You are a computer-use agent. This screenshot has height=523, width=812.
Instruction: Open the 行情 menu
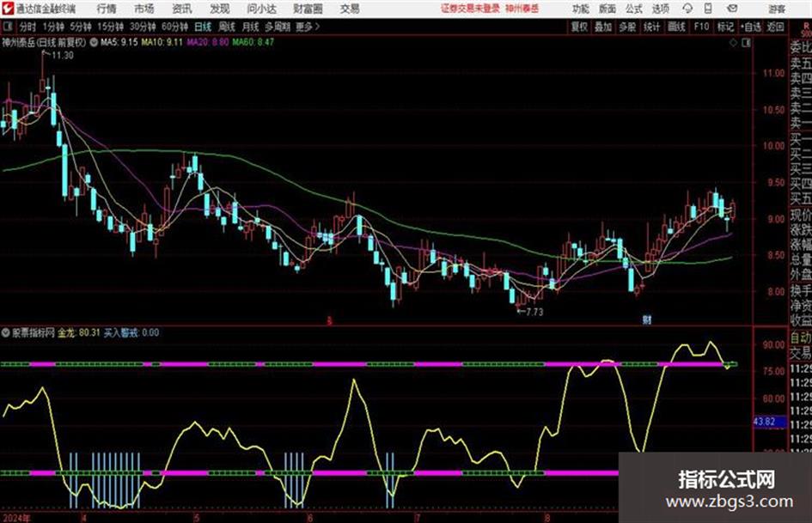click(x=107, y=9)
